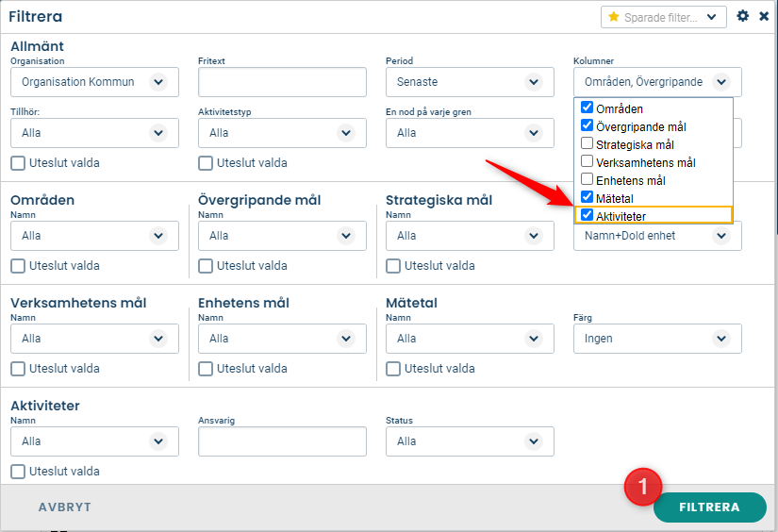This screenshot has height=532, width=778.
Task: Click chevron icon in Status Alla field
Action: 534,441
